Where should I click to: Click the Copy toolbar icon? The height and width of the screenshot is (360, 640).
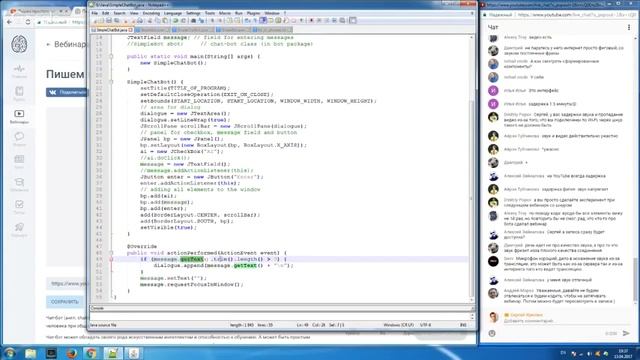tap(158, 20)
